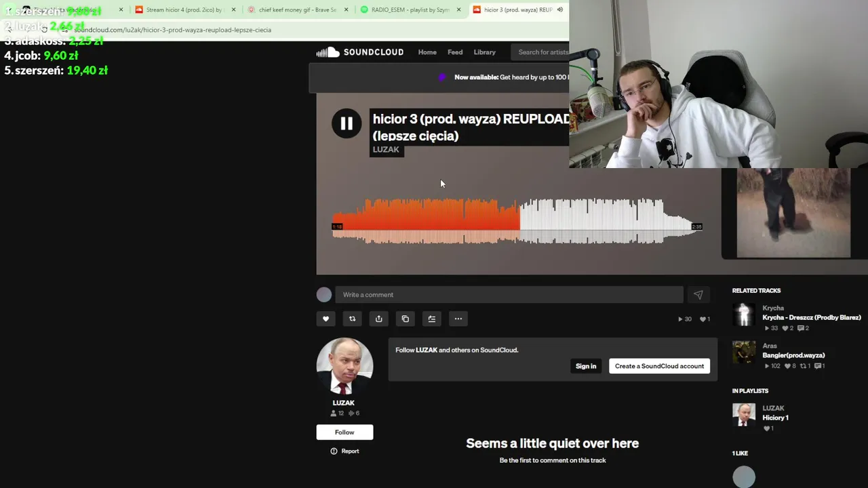Open the liker's avatar under 1 Like
The height and width of the screenshot is (488, 868).
[744, 476]
